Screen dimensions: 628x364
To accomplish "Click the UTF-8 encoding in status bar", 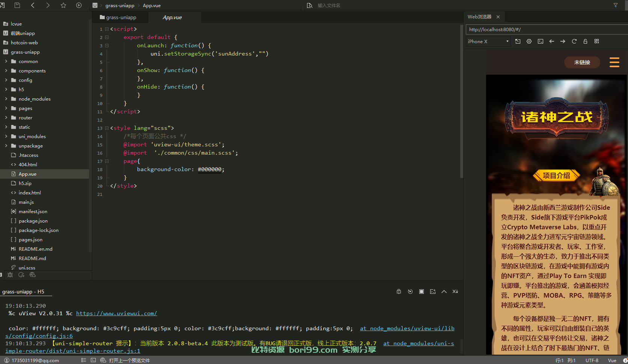I will (592, 360).
